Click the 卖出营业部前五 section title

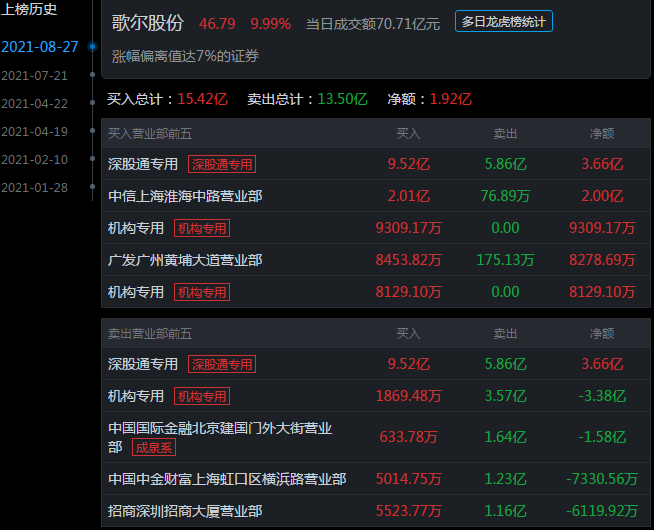[150, 334]
